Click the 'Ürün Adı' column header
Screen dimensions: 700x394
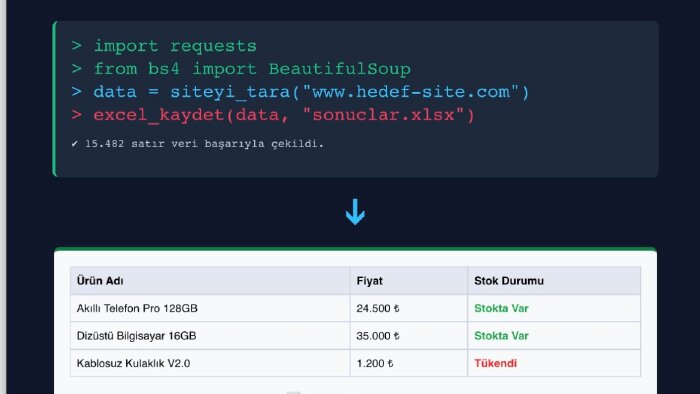pos(210,281)
